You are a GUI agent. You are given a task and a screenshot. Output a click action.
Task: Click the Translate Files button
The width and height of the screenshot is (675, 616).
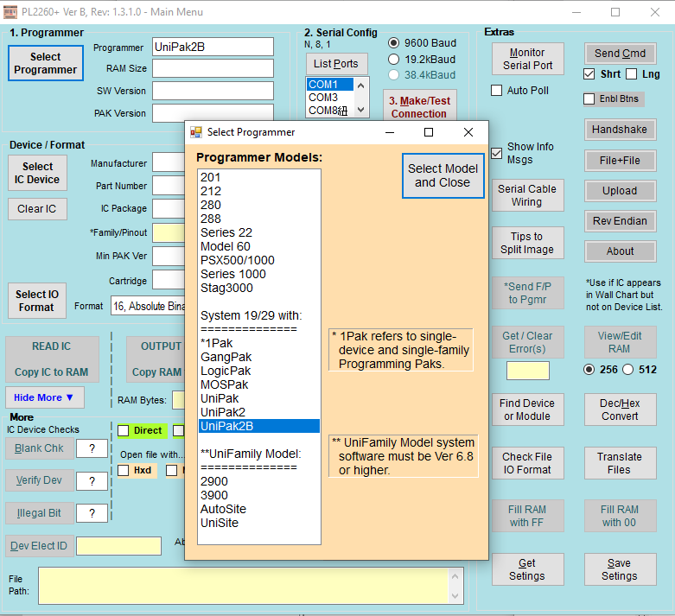(x=620, y=463)
